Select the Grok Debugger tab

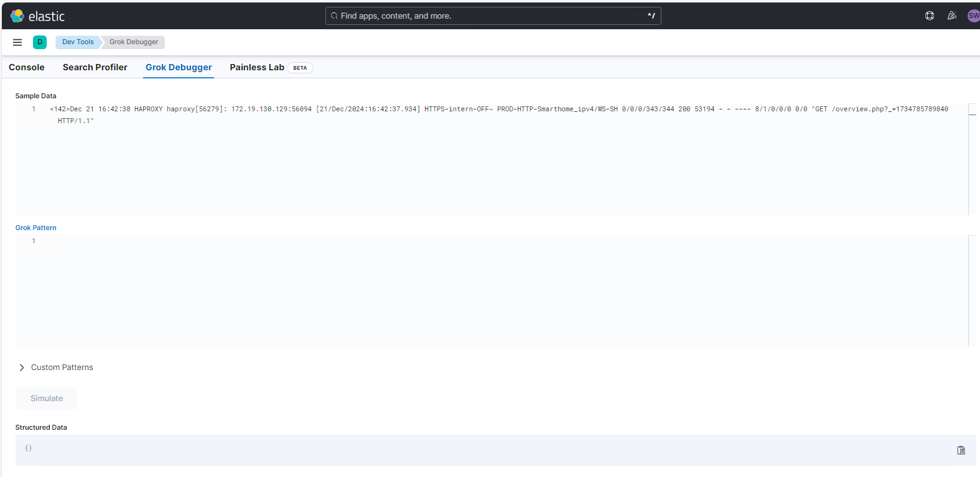(179, 67)
